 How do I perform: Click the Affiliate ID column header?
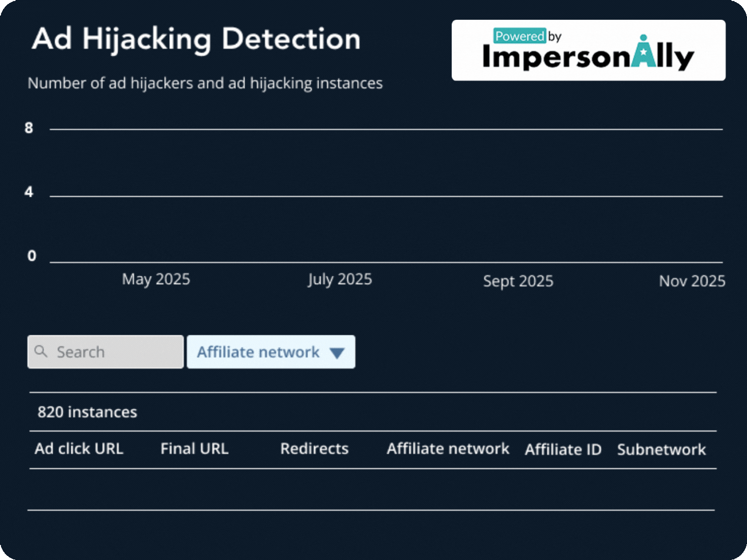point(563,449)
